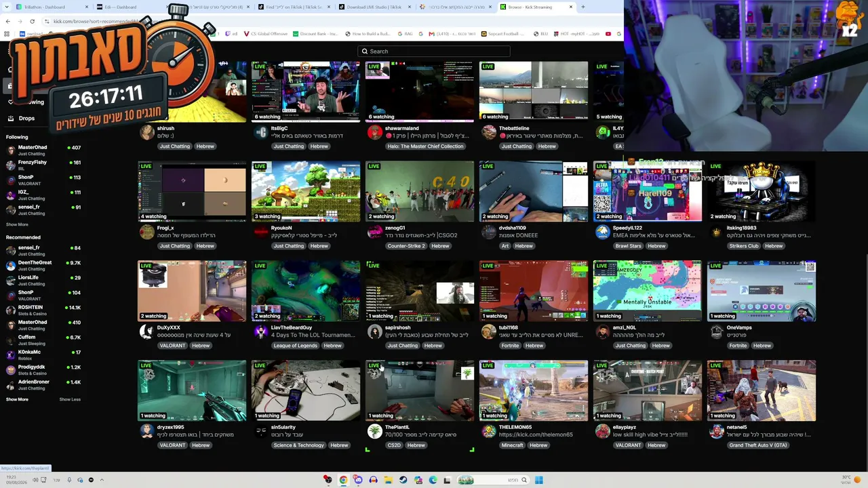Open sapirshosh stream thumbnail
Image resolution: width=868 pixels, height=488 pixels.
[x=420, y=291]
